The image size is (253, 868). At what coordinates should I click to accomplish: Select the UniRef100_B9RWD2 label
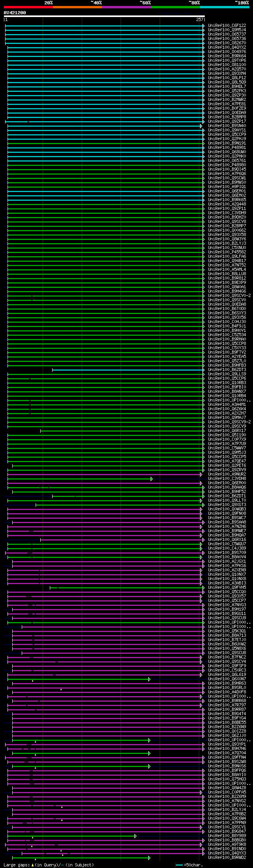point(227,857)
